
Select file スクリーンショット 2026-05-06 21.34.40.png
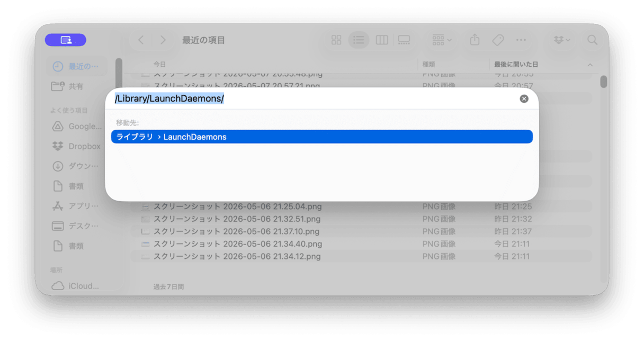click(x=361, y=244)
